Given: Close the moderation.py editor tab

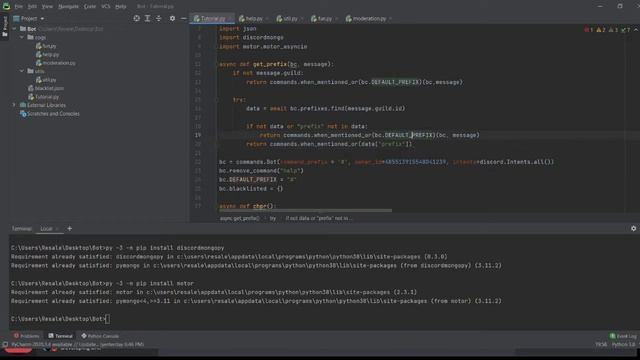Looking at the screenshot, I should click(x=391, y=19).
